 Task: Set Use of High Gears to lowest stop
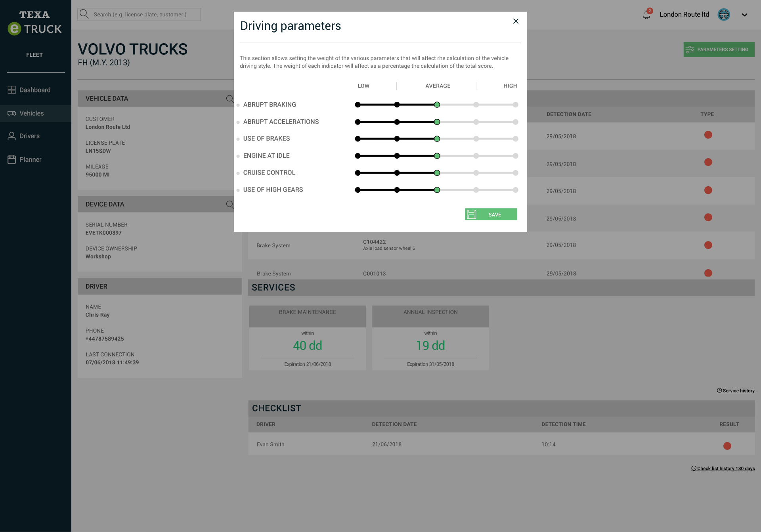click(x=358, y=190)
